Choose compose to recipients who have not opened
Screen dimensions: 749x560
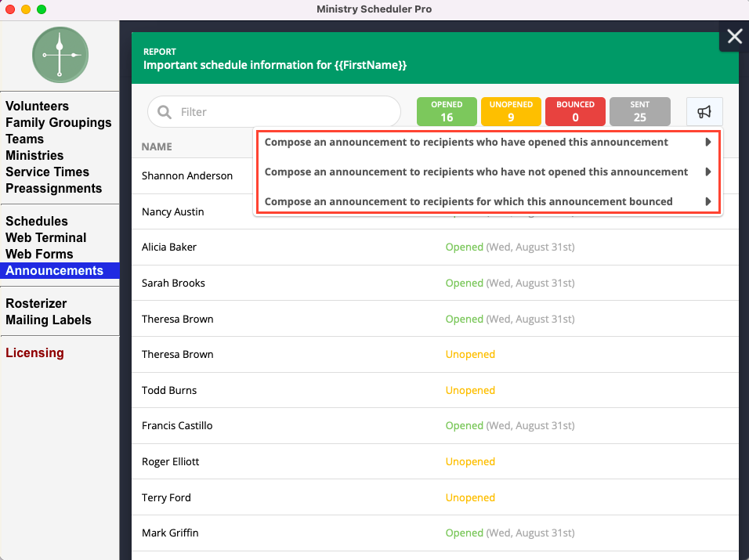pos(476,172)
